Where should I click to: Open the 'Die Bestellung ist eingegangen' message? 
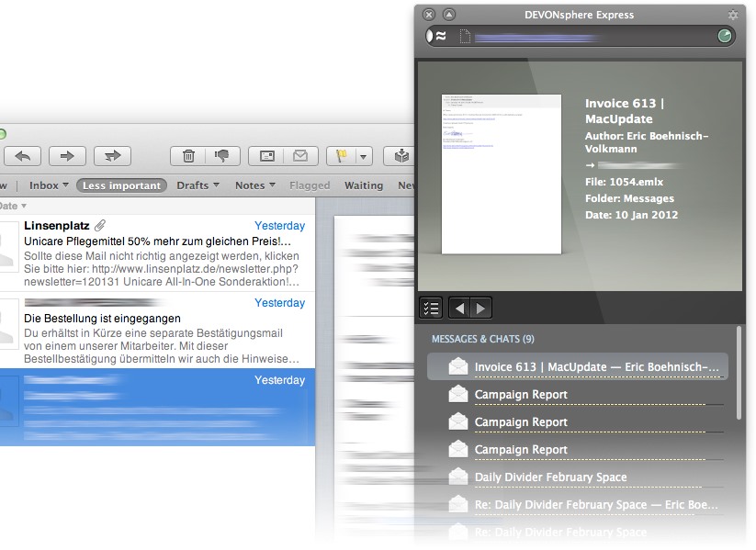[157, 331]
